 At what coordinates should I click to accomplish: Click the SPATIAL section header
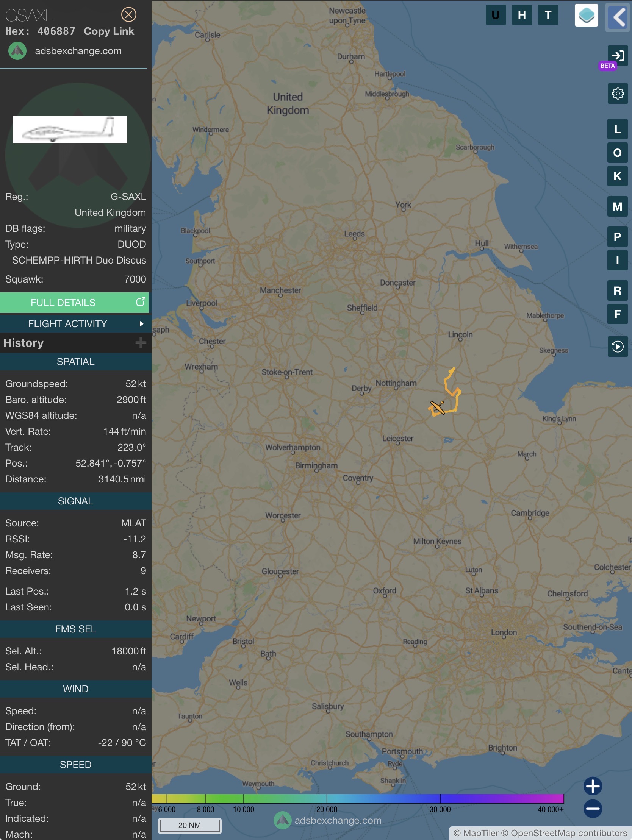coord(76,362)
